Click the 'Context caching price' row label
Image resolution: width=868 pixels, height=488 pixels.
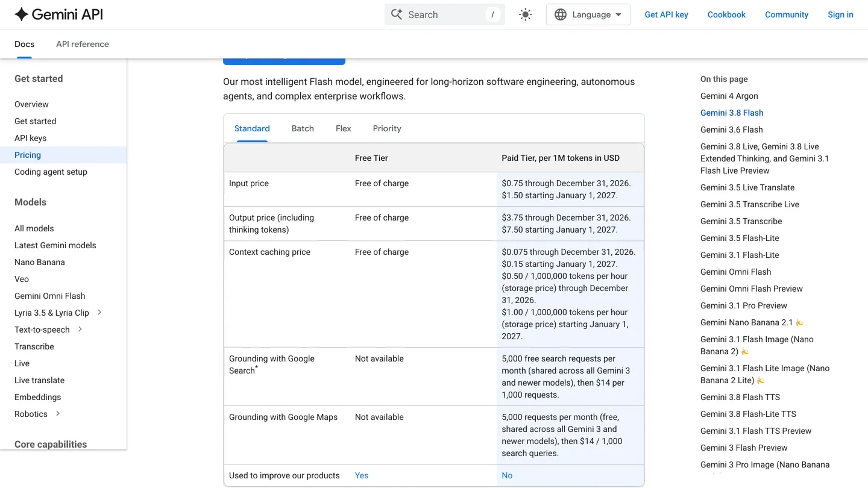(x=269, y=252)
